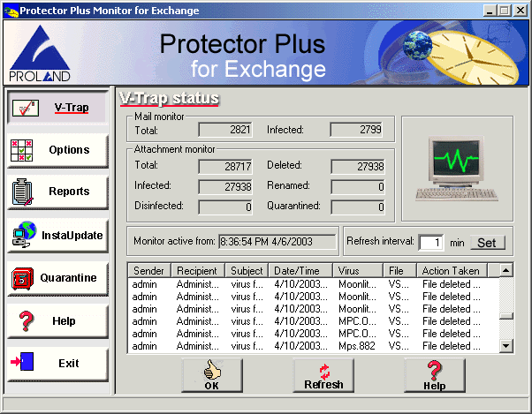Sort list by Action Taken column
Screen dimensions: 532x414
[452, 271]
